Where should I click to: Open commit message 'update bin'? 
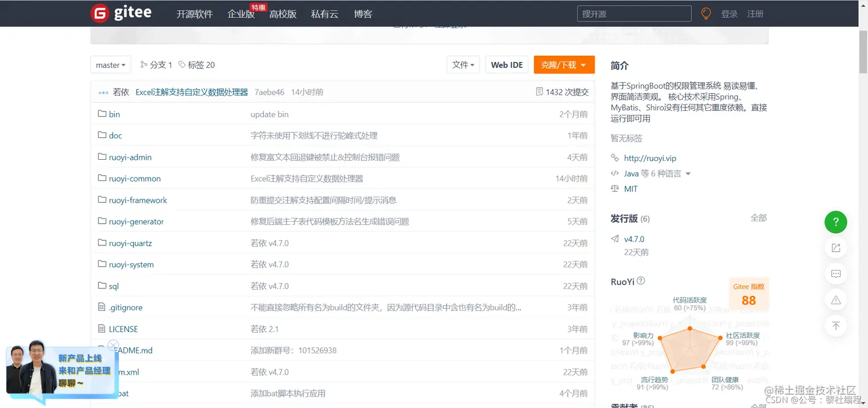(x=270, y=114)
